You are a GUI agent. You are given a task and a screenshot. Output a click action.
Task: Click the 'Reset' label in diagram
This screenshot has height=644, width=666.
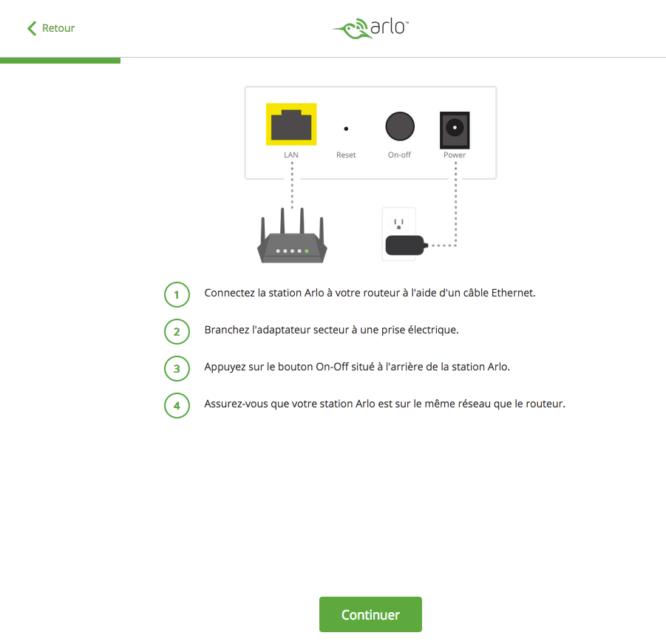click(346, 155)
